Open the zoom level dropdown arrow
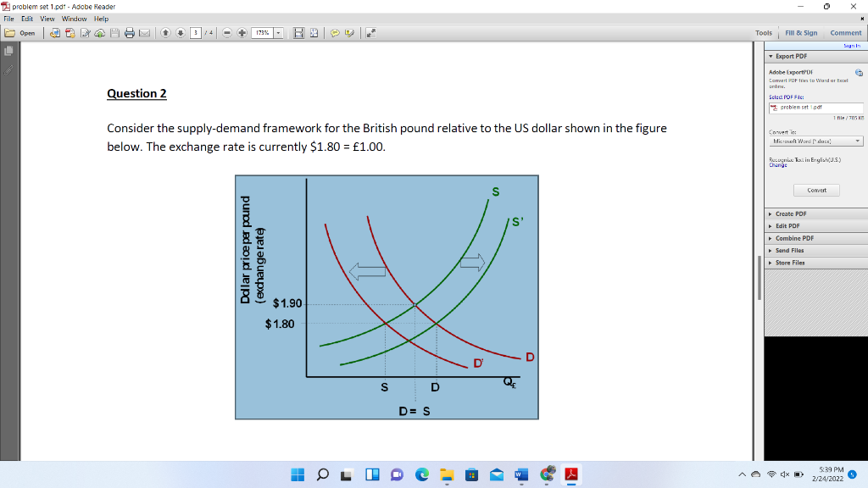The height and width of the screenshot is (488, 868). point(278,33)
